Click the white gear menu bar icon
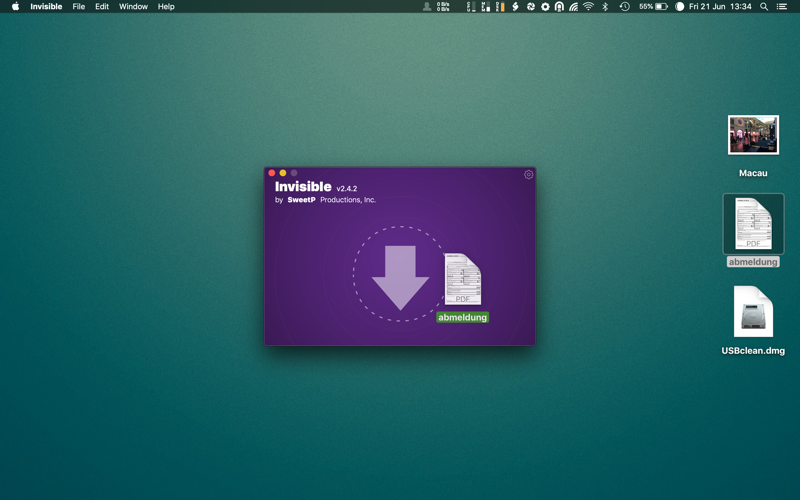 [x=545, y=7]
